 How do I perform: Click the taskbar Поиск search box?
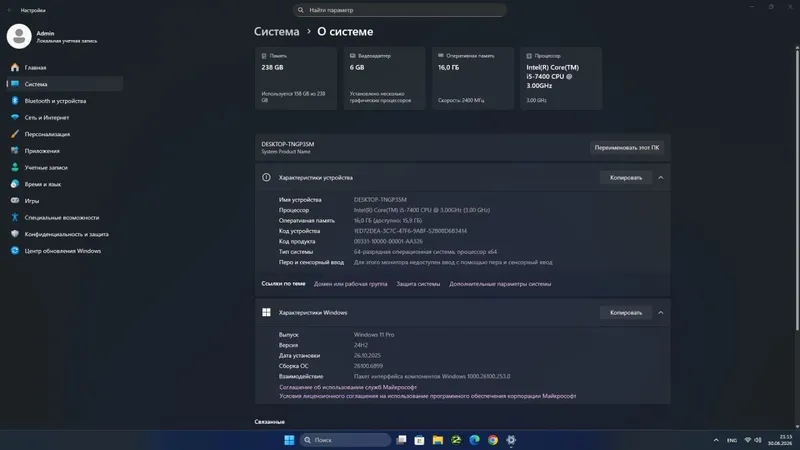pos(345,440)
